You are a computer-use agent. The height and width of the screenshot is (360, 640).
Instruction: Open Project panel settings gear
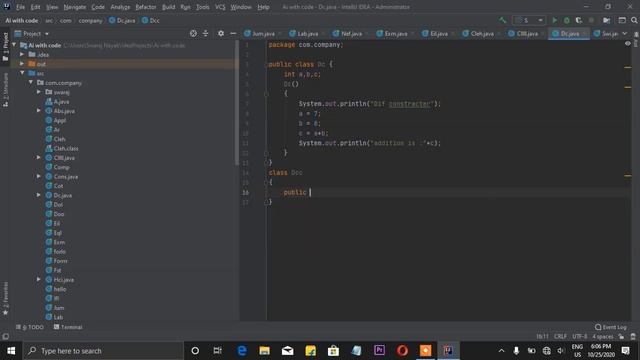pos(221,33)
